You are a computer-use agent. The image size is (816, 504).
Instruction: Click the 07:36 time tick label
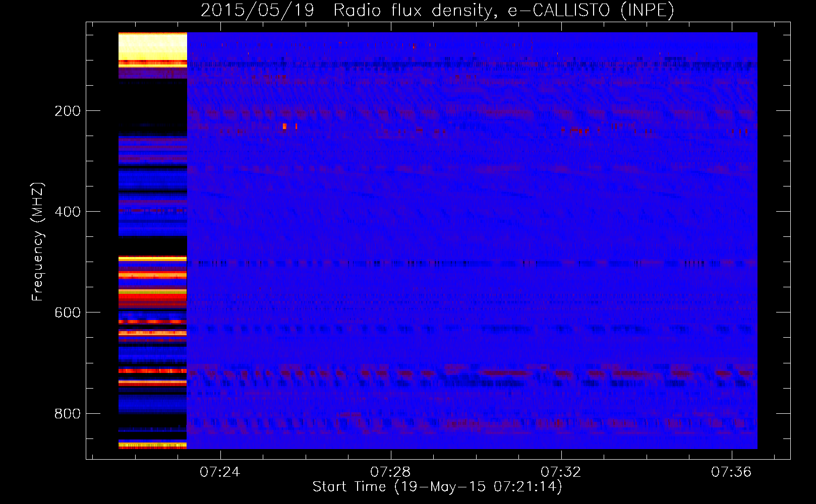click(x=731, y=472)
